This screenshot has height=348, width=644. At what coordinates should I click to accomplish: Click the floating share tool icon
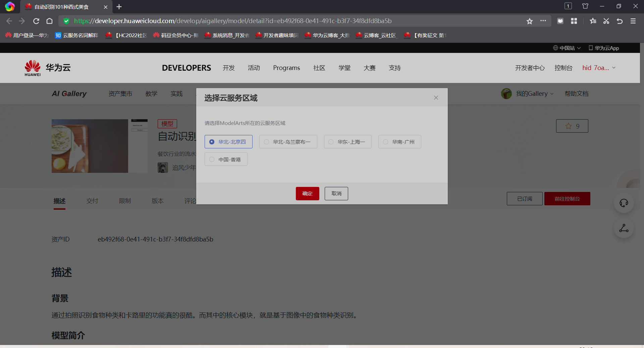[624, 228]
